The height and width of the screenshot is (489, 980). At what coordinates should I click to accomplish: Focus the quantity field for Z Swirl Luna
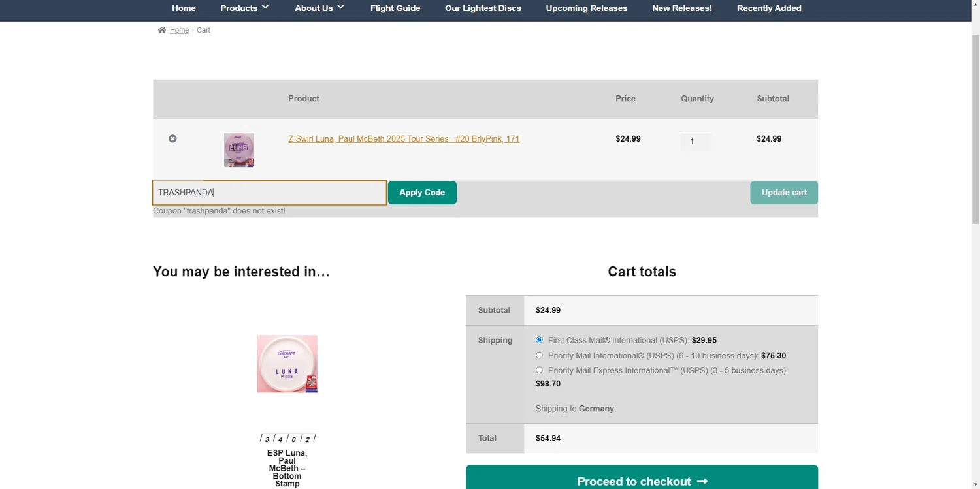coord(695,142)
